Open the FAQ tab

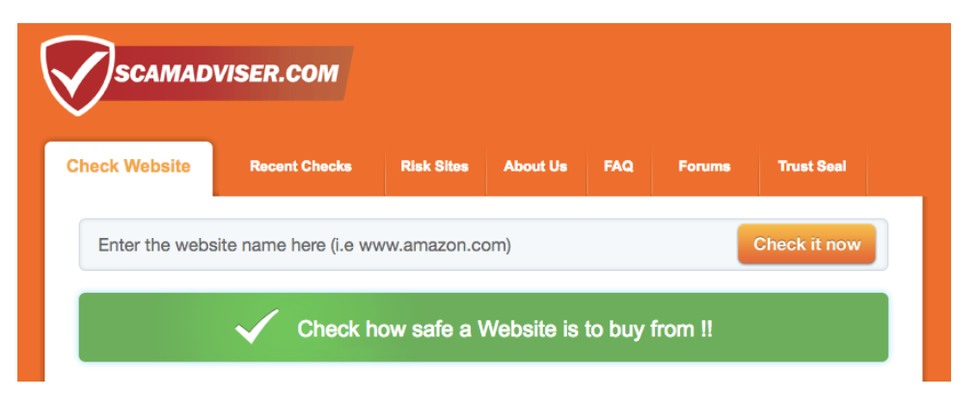click(x=618, y=167)
